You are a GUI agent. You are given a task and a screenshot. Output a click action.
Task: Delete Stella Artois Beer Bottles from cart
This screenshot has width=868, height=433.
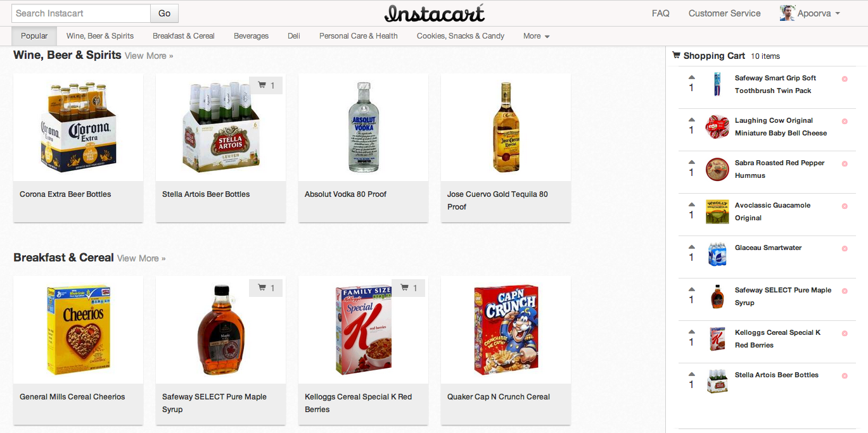(x=845, y=376)
